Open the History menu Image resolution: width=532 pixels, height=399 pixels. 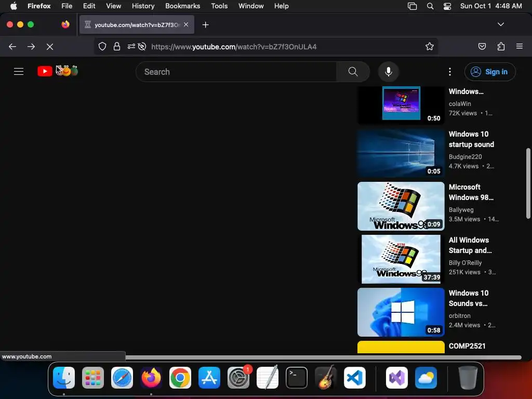coord(143,6)
